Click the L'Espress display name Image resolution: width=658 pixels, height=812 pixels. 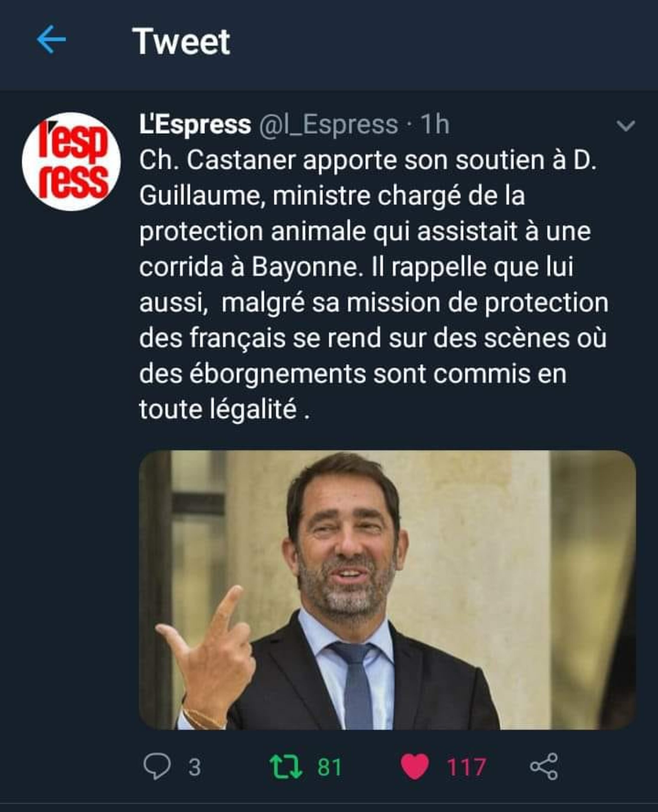point(195,124)
